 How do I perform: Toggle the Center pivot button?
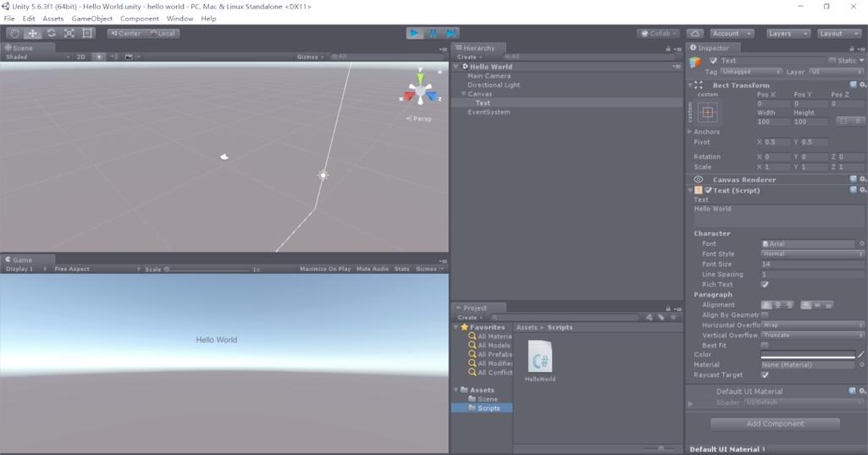(125, 33)
